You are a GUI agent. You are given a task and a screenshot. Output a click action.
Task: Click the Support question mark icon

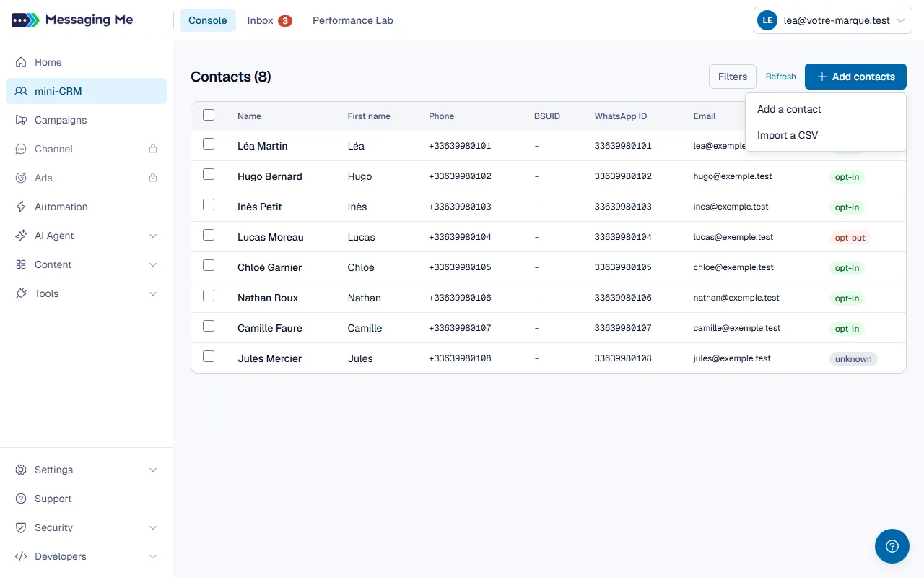click(21, 499)
